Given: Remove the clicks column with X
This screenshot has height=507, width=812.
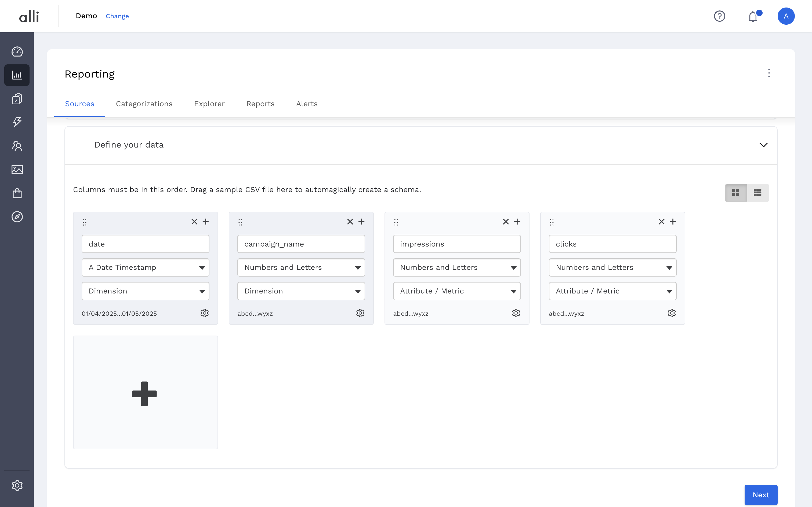Looking at the screenshot, I should (661, 222).
